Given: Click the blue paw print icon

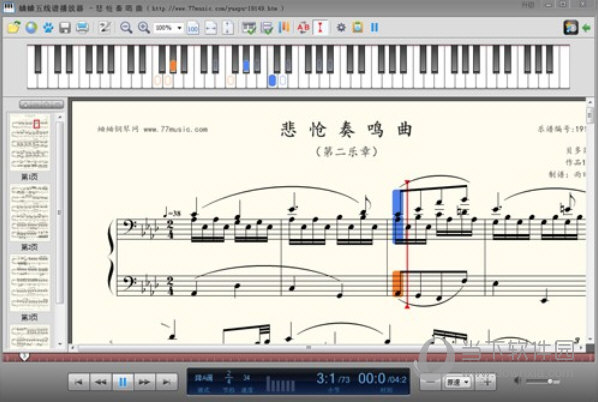Looking at the screenshot, I should [x=48, y=27].
